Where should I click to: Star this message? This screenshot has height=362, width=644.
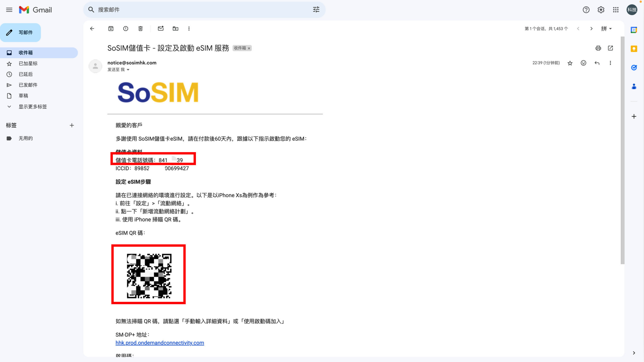click(570, 63)
